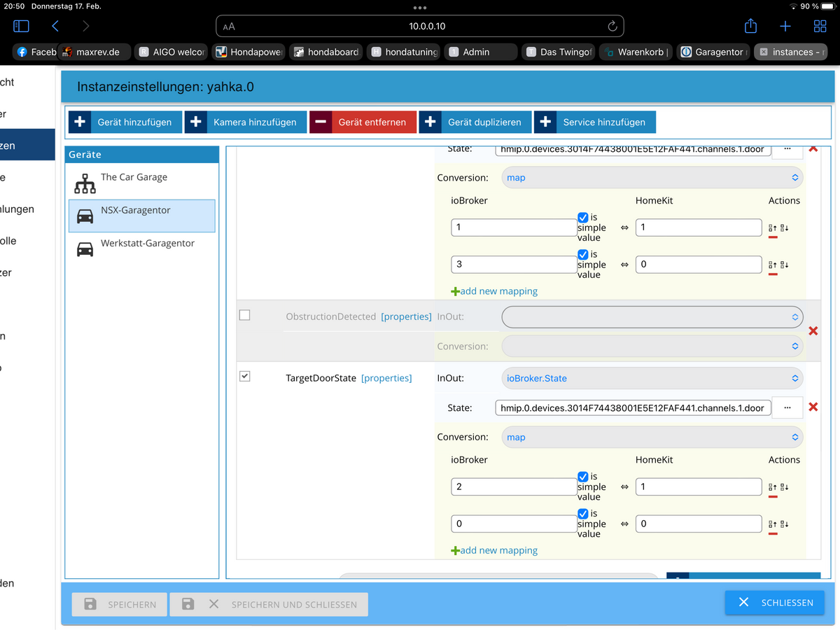
Task: Remove lower mapping row 0 ⇔ 0 red minus
Action: pyautogui.click(x=773, y=534)
